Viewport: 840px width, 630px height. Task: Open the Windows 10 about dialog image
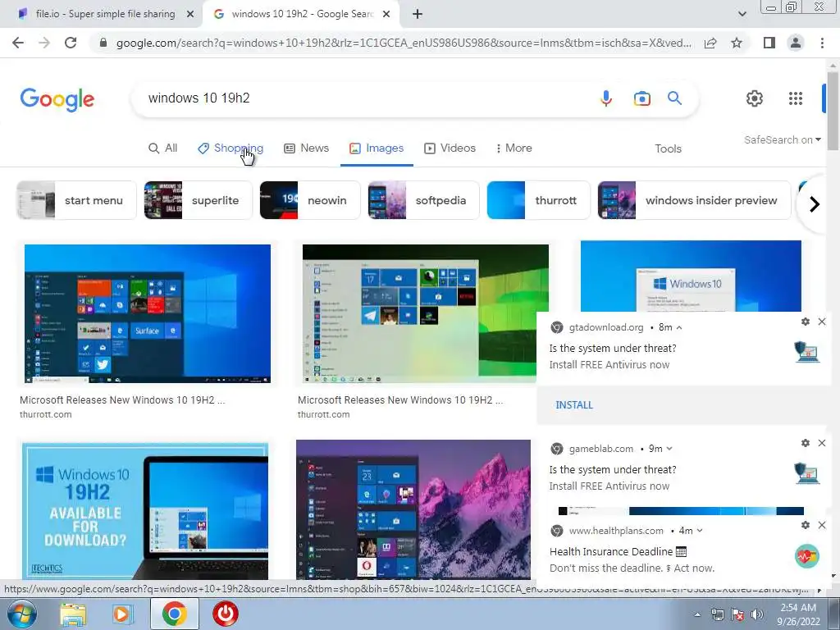(691, 276)
